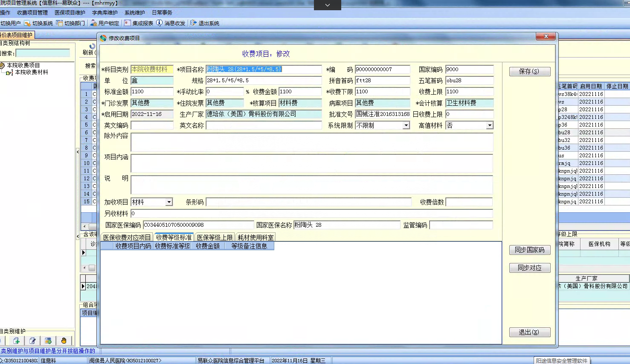This screenshot has width=630, height=364.
Task: Click the 拼音首码 input field
Action: [382, 80]
